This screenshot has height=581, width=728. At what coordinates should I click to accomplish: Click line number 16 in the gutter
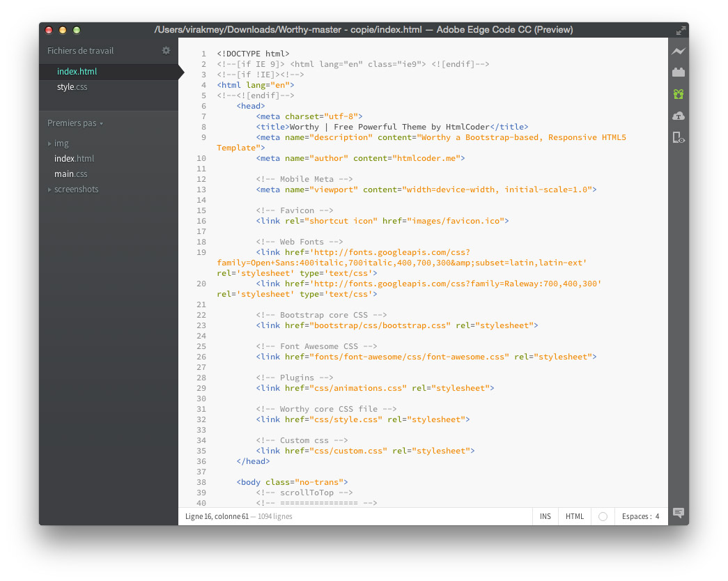coord(201,221)
